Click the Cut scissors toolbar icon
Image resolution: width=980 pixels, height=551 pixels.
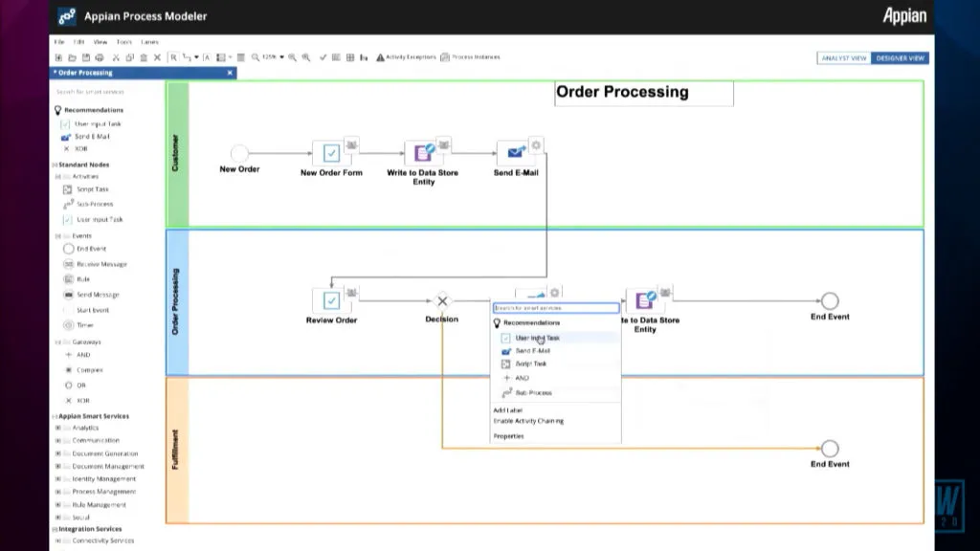116,57
